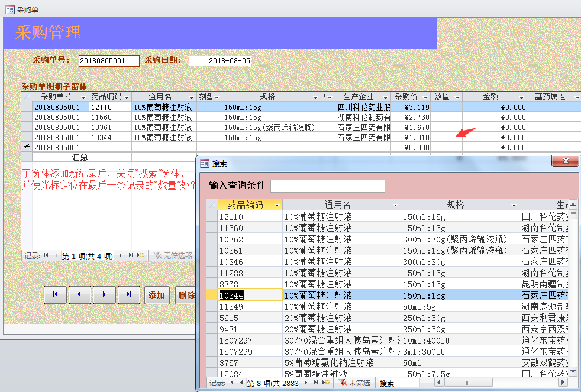Select drug code 11560 in the subform
Screen dimensions: 581x392
111,117
